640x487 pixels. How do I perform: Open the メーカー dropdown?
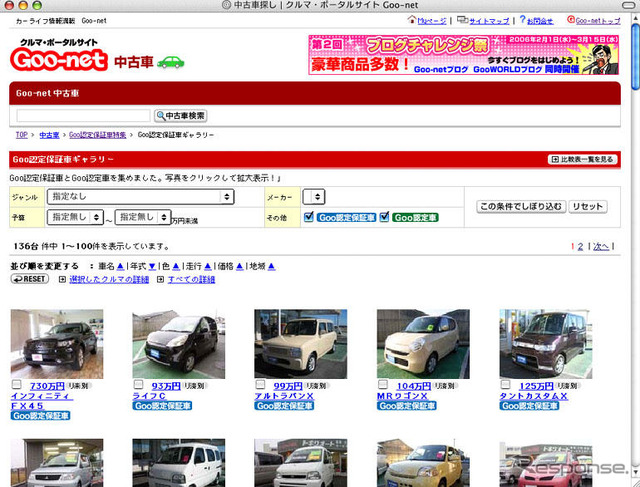click(x=315, y=197)
